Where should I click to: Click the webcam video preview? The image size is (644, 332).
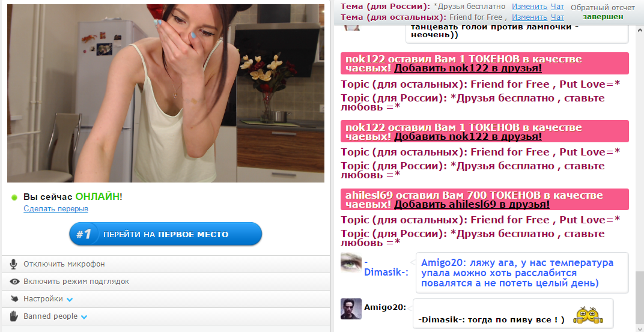tap(166, 93)
